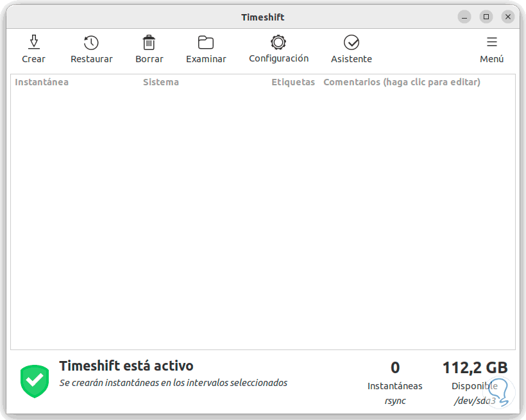
Task: Click the Borrar trash icon
Action: pyautogui.click(x=149, y=42)
